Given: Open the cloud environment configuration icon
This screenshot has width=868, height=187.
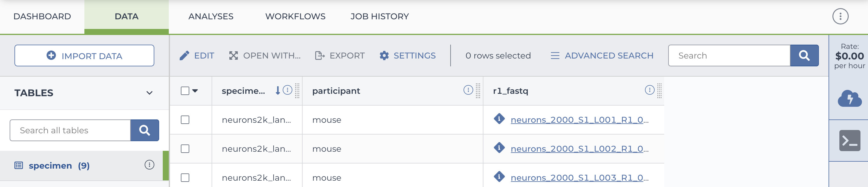Looking at the screenshot, I should (850, 98).
